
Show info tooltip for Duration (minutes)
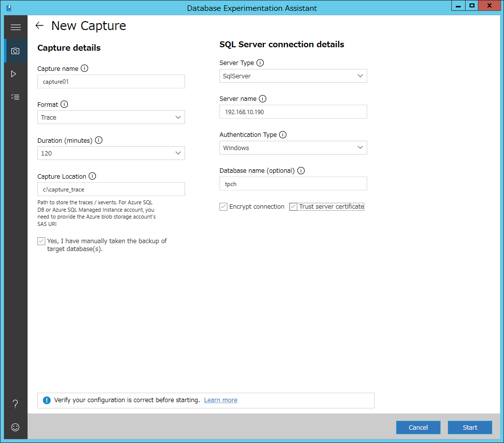(x=98, y=140)
